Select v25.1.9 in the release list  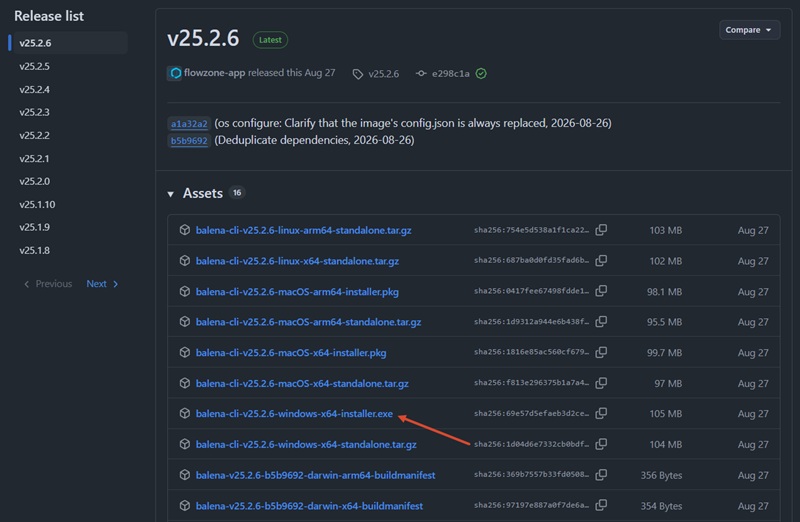(x=35, y=227)
